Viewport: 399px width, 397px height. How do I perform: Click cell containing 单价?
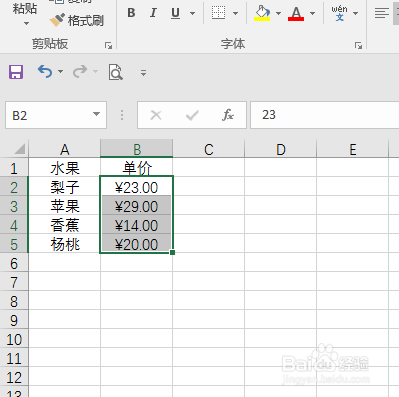coord(137,168)
